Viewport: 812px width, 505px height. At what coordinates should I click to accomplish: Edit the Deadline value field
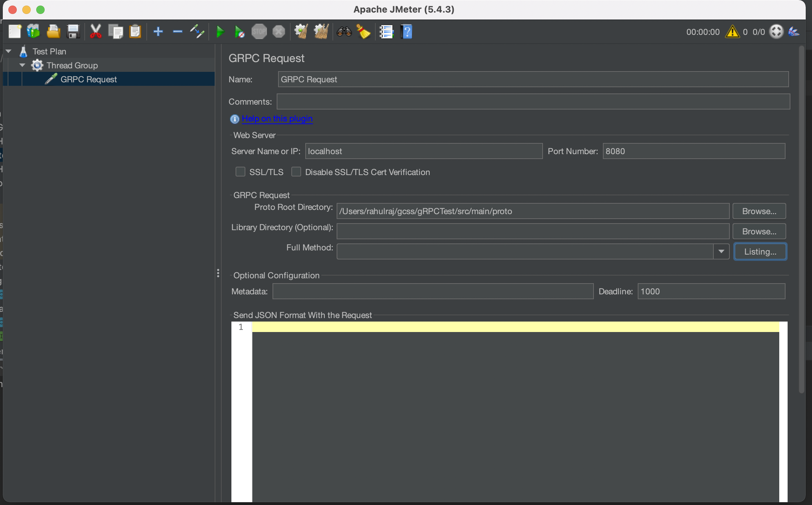point(711,291)
